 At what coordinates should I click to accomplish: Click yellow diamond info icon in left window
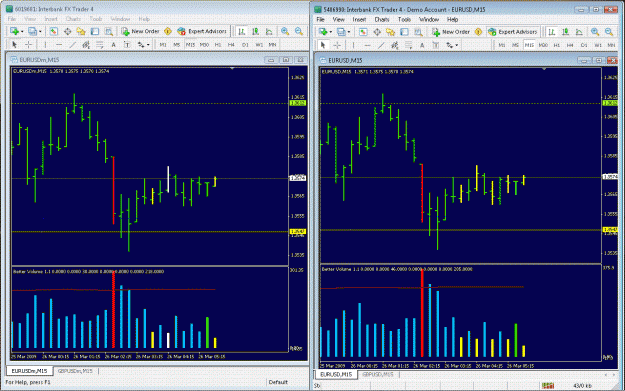pyautogui.click(x=168, y=31)
